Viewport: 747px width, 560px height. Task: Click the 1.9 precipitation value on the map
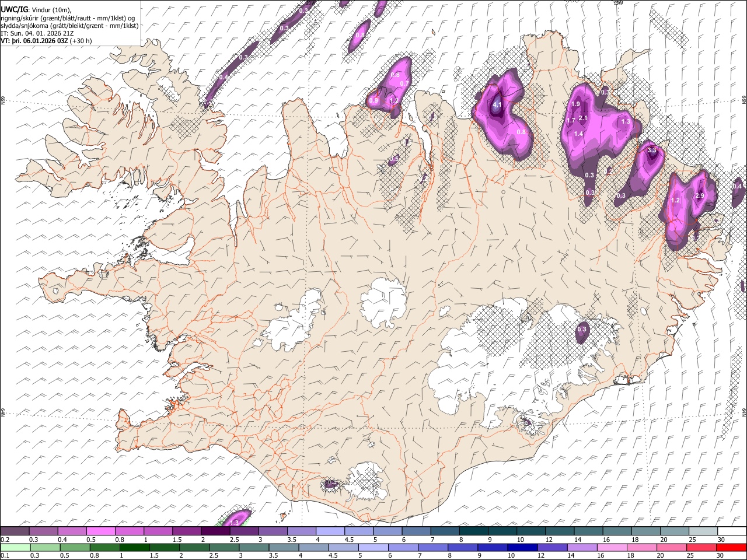click(x=575, y=104)
